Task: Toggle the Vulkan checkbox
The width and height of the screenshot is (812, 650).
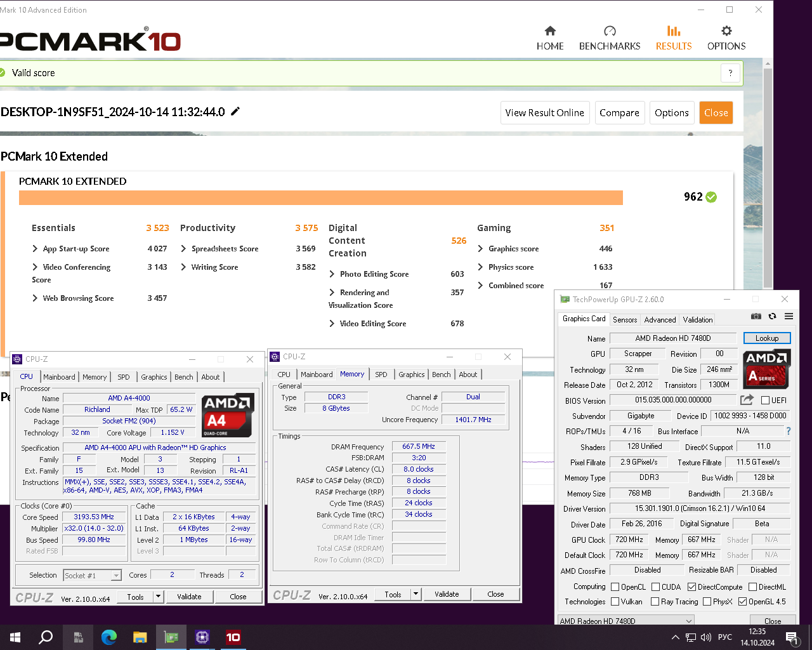Action: [x=615, y=602]
